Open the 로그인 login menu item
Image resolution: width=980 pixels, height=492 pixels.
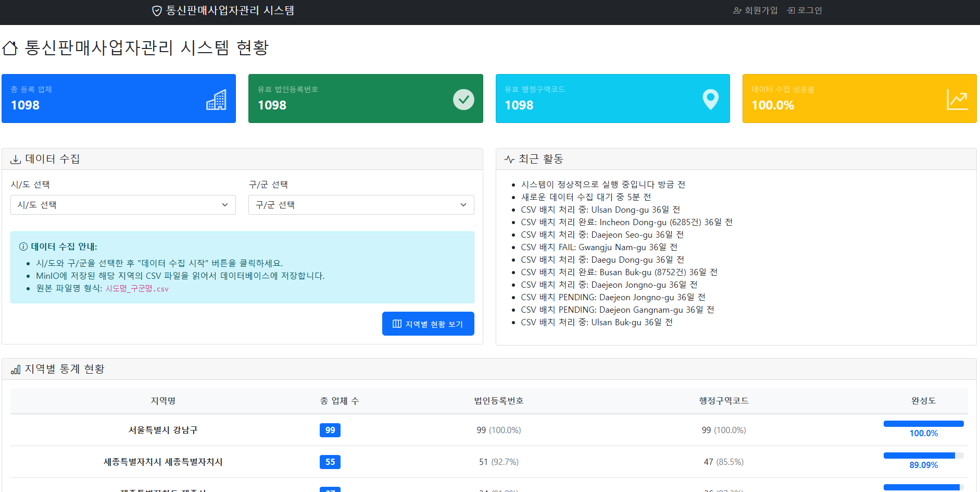click(x=804, y=10)
